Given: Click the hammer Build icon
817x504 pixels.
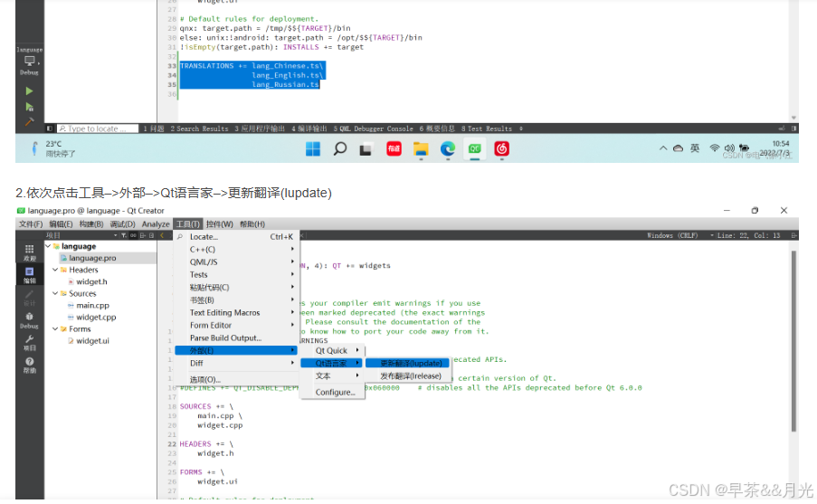Looking at the screenshot, I should click(x=29, y=121).
